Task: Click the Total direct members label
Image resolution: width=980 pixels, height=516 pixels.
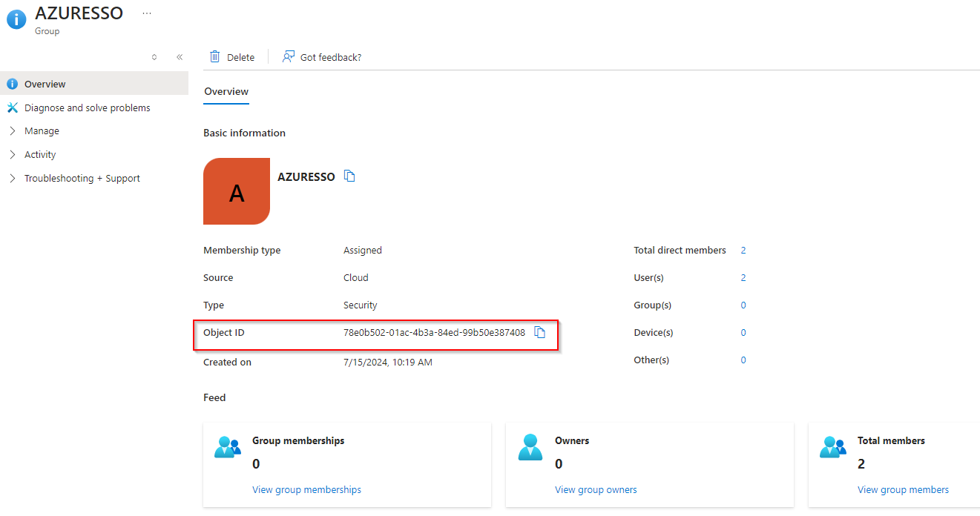Action: (680, 251)
